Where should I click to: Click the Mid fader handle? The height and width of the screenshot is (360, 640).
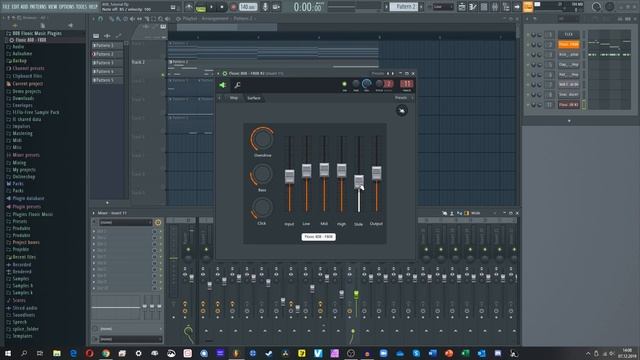click(x=324, y=170)
